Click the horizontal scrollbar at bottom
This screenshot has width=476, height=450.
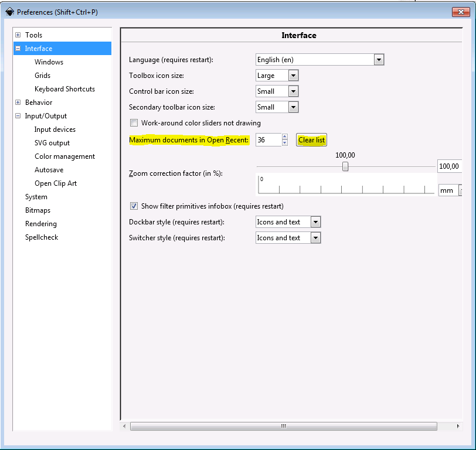[x=283, y=426]
